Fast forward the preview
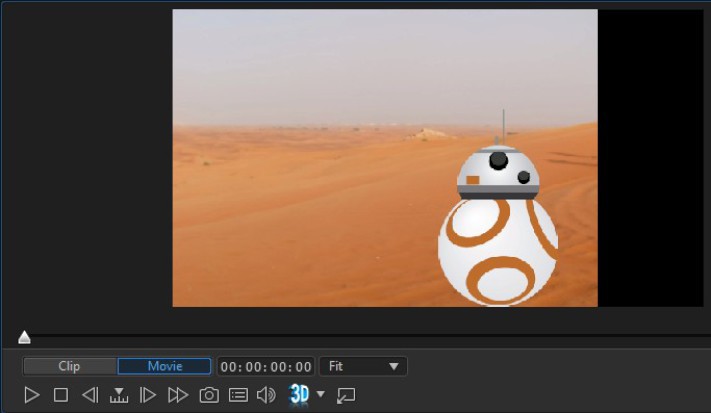The width and height of the screenshot is (711, 413). coord(178,395)
